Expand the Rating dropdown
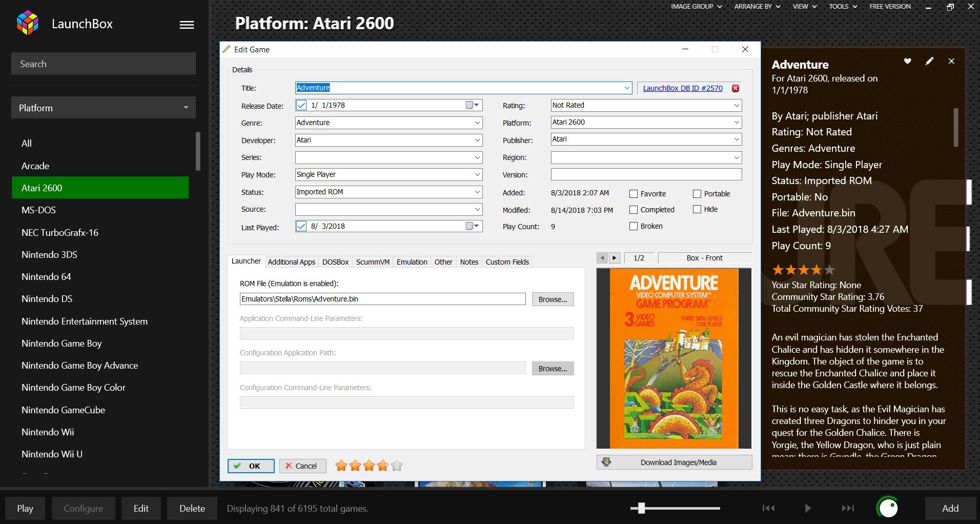The width and height of the screenshot is (980, 524). pos(737,105)
